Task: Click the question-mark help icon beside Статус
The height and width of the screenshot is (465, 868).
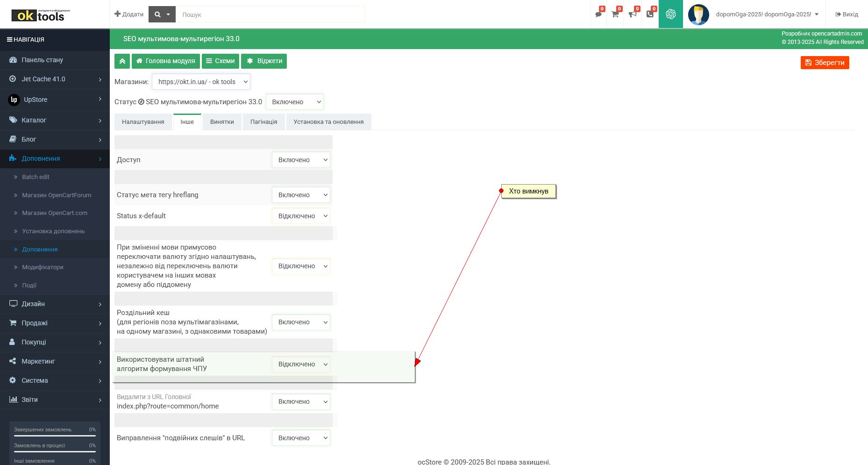Action: (x=141, y=102)
